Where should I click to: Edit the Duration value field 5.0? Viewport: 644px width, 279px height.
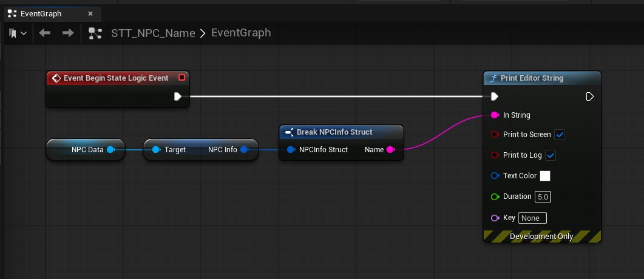(543, 197)
